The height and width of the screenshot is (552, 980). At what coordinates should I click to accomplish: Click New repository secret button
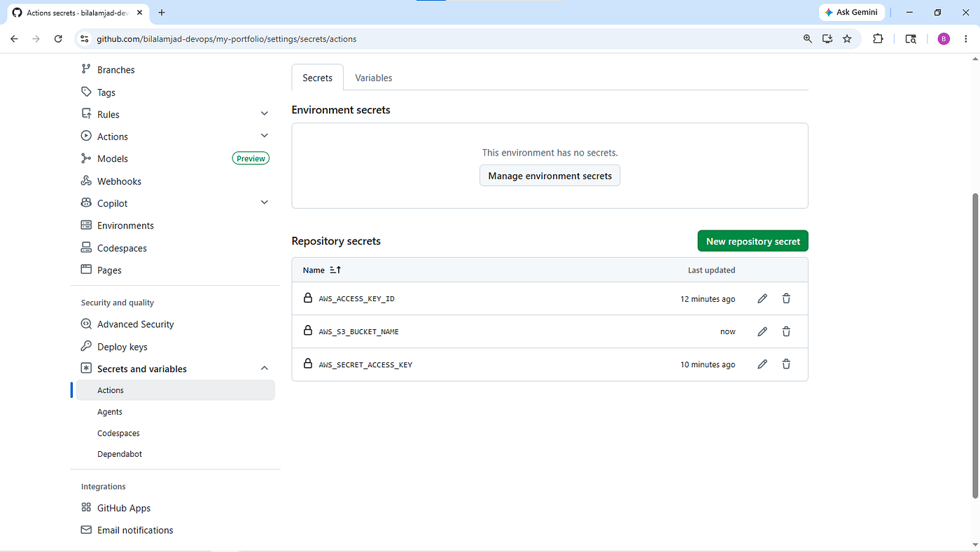[753, 241]
